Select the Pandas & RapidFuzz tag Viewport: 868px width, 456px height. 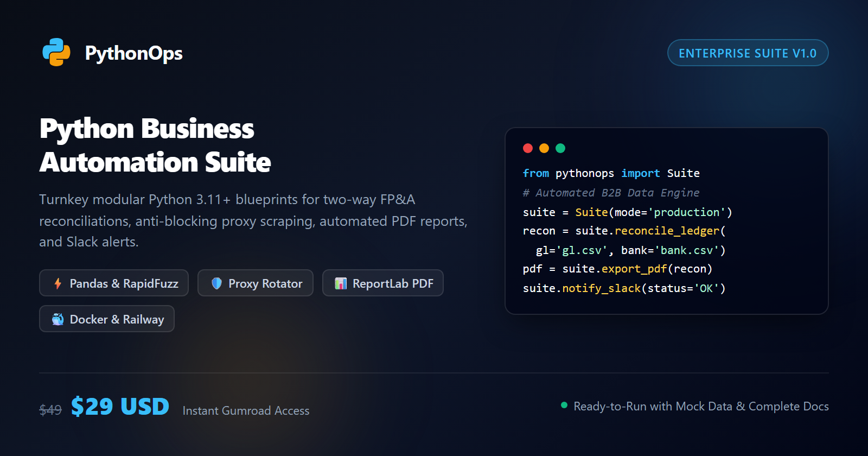tap(114, 283)
